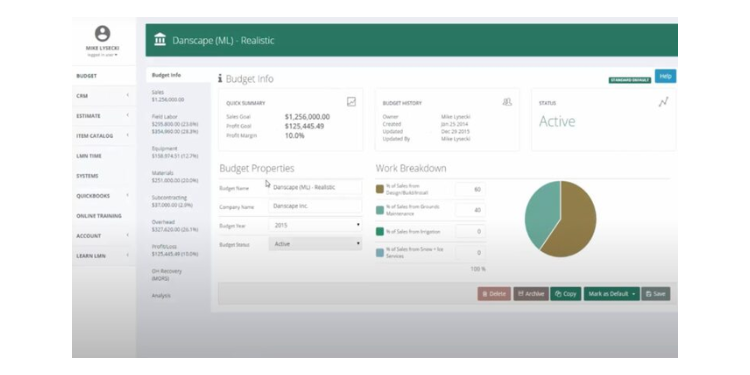Click the Irrigation green color swatch
The width and height of the screenshot is (750, 375).
380,232
